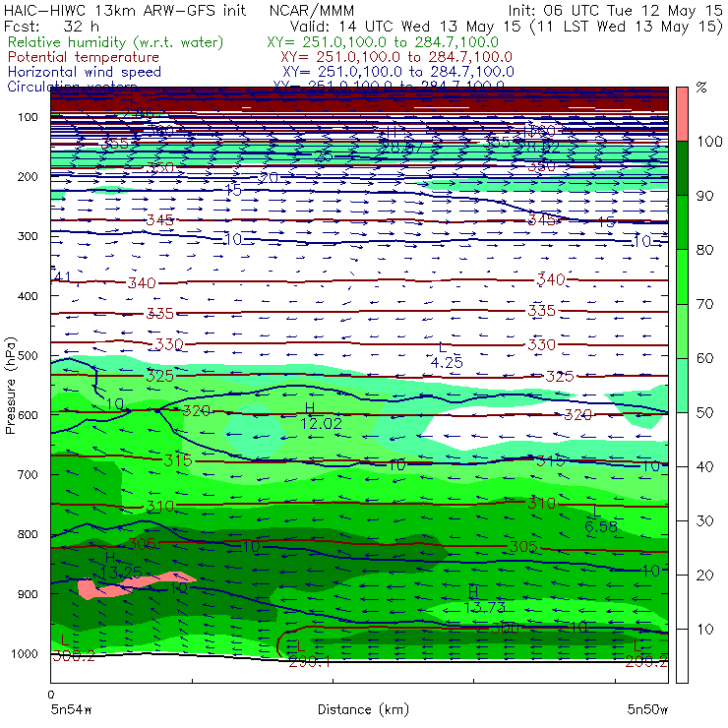728x728 pixels.
Task: Click the pink above-100% colorbar segment
Action: (x=682, y=114)
